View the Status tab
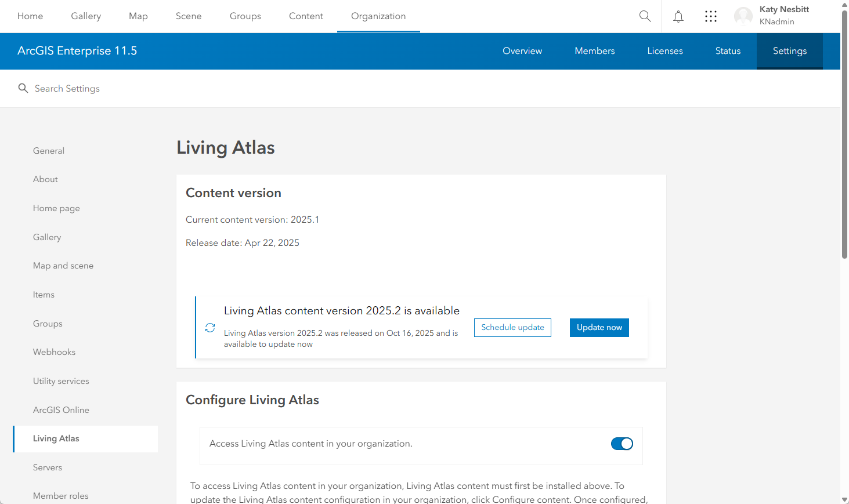This screenshot has width=849, height=504. click(x=727, y=51)
